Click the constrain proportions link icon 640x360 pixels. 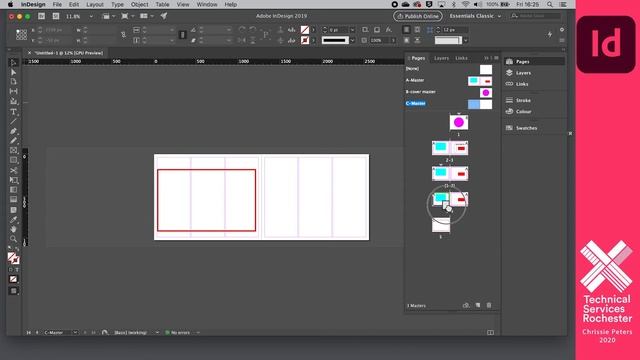[123, 35]
